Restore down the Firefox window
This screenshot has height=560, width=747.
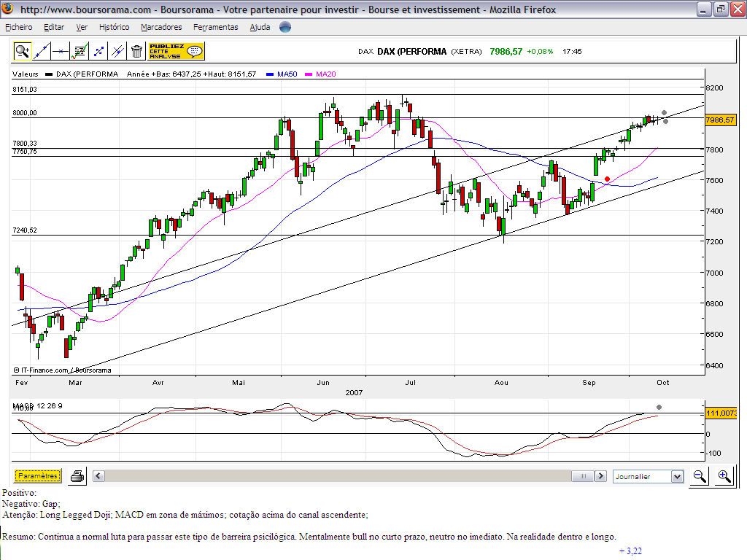(721, 9)
